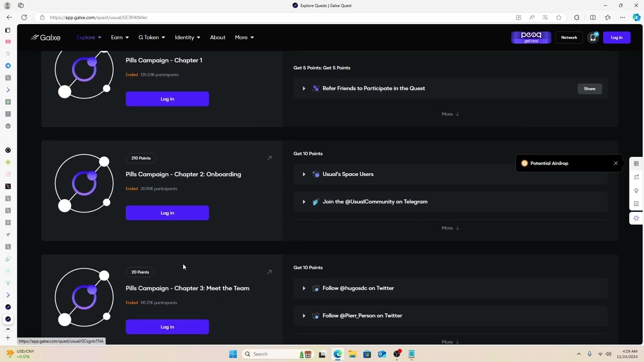Show hidden system tray icons
This screenshot has width=644, height=362.
click(579, 354)
